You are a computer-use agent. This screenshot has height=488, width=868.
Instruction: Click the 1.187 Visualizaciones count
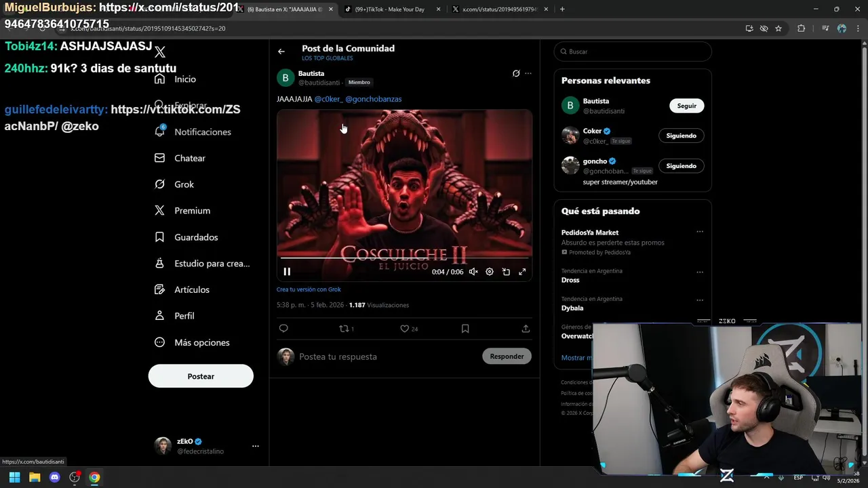coord(379,305)
